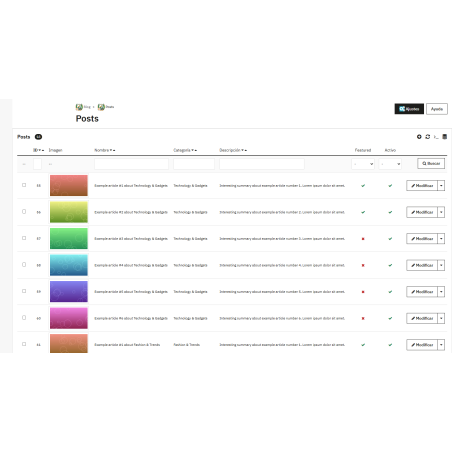
Task: Select checkbox for Fashion & Trends article
Action: (x=24, y=344)
